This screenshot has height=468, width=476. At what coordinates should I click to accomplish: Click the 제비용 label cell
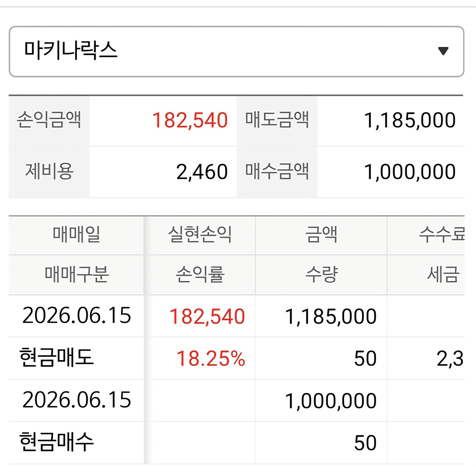click(49, 172)
